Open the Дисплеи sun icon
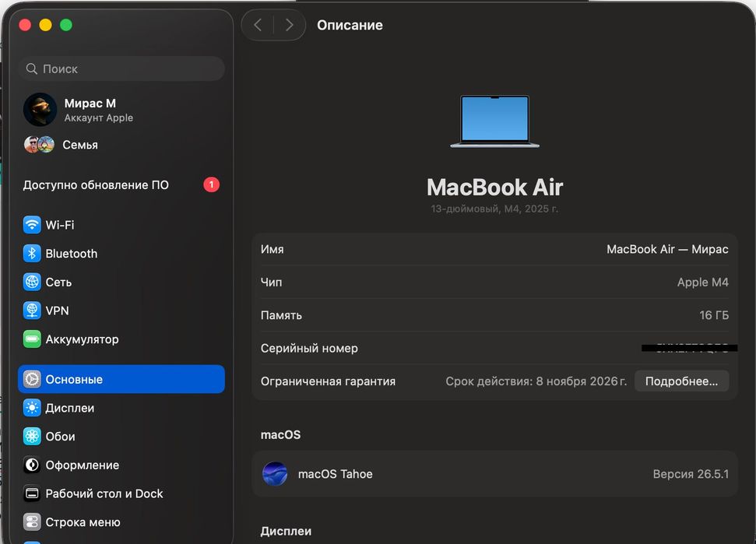The width and height of the screenshot is (756, 544). (x=32, y=408)
